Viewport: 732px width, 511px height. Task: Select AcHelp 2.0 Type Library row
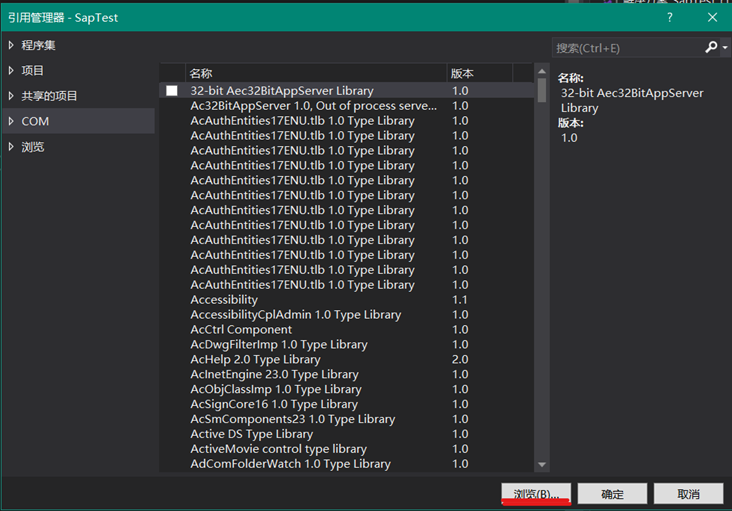(255, 359)
